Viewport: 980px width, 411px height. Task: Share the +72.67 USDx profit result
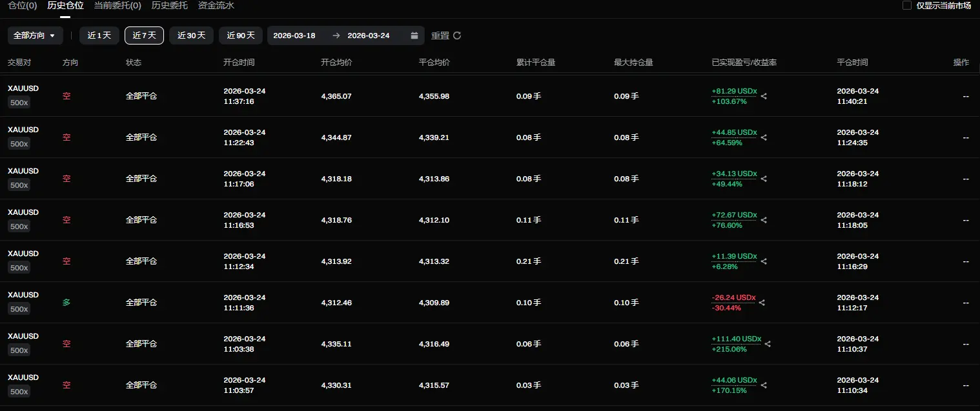pyautogui.click(x=764, y=220)
